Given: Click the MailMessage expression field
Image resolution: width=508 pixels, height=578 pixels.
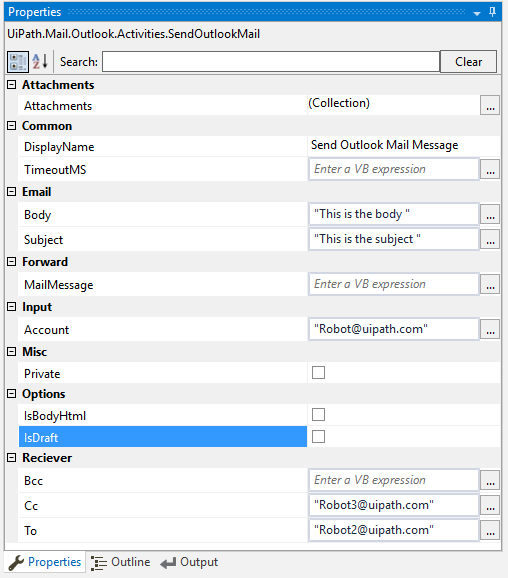Looking at the screenshot, I should pyautogui.click(x=394, y=285).
